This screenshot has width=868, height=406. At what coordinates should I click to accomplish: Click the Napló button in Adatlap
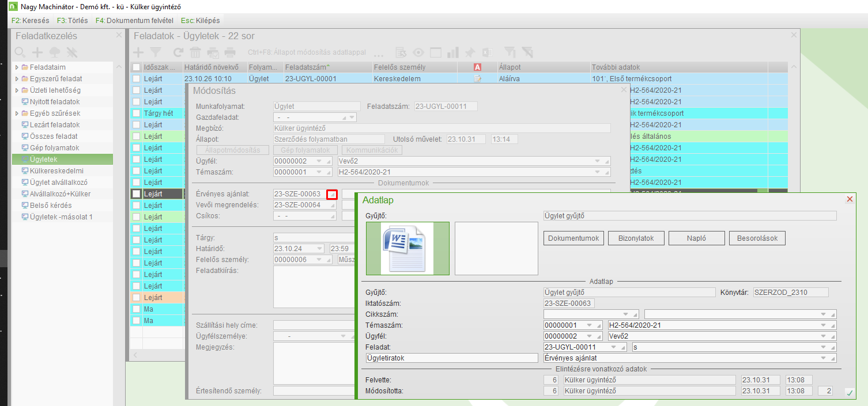[696, 238]
